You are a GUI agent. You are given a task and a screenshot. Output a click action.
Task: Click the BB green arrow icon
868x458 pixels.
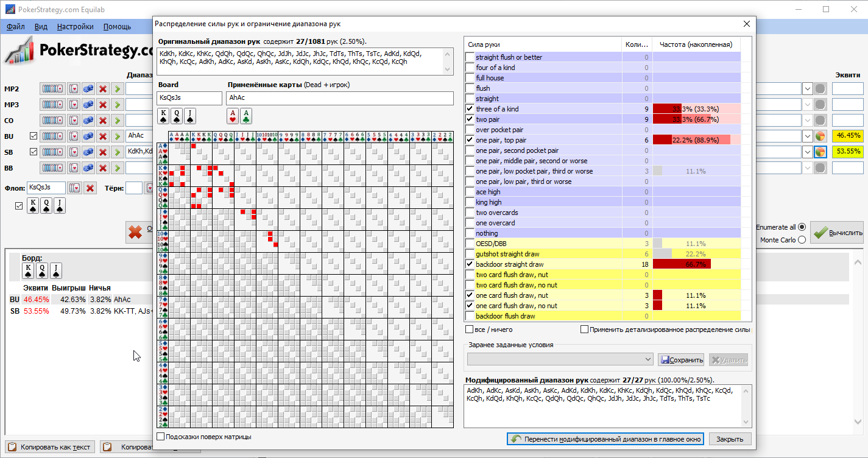[x=118, y=167]
